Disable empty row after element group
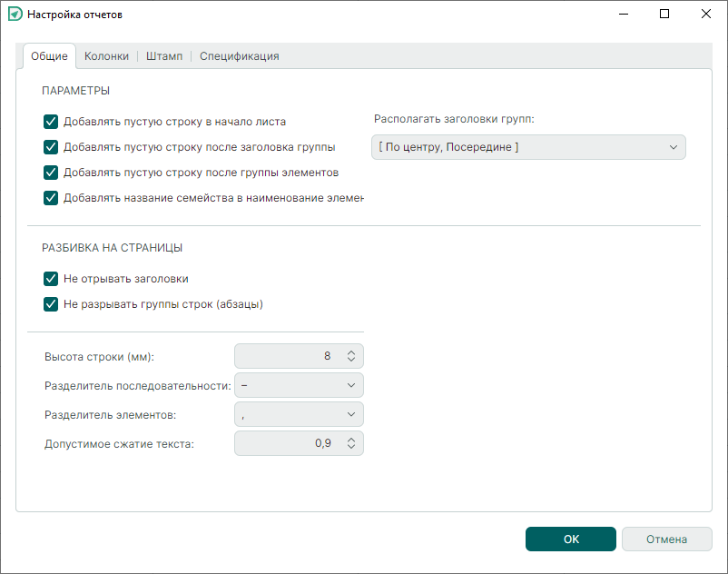Screen dimensions: 728x574 pyautogui.click(x=51, y=172)
